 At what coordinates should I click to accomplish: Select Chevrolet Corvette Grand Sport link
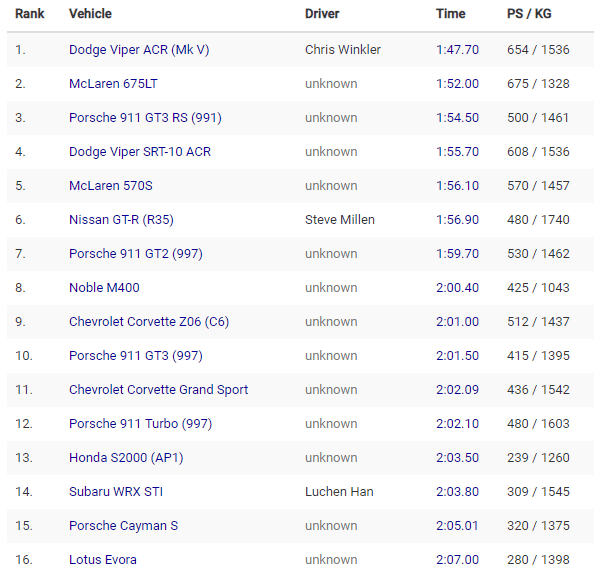(x=159, y=390)
